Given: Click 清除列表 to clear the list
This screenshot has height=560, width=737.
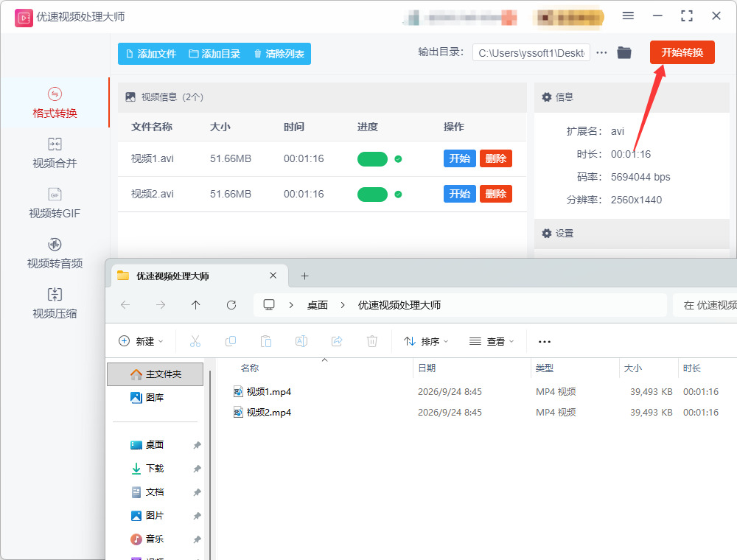Looking at the screenshot, I should click(279, 54).
